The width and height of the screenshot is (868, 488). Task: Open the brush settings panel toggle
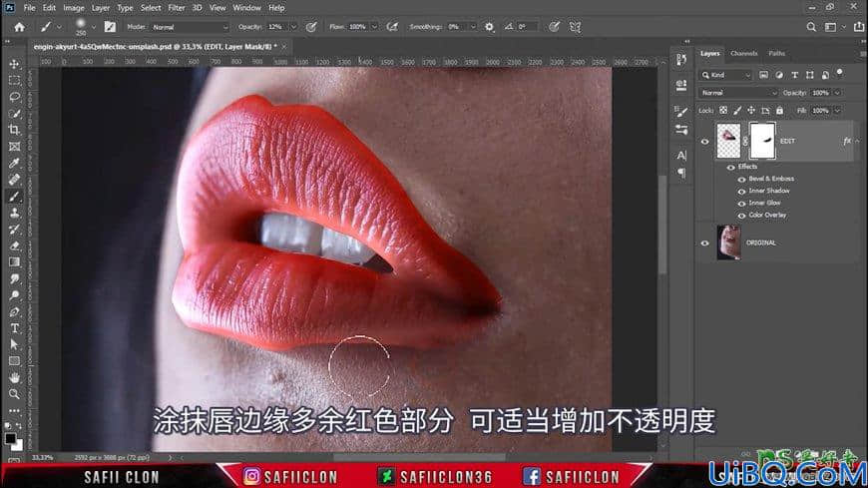pyautogui.click(x=110, y=27)
